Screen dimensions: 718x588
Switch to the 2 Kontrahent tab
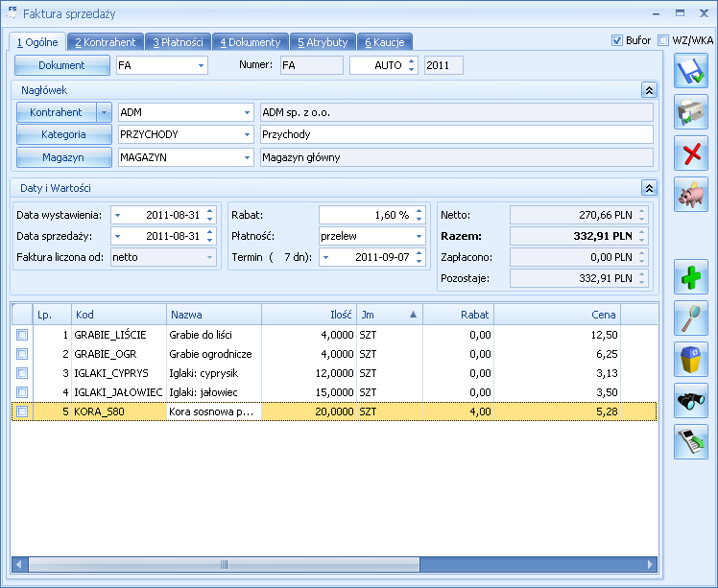[x=106, y=42]
